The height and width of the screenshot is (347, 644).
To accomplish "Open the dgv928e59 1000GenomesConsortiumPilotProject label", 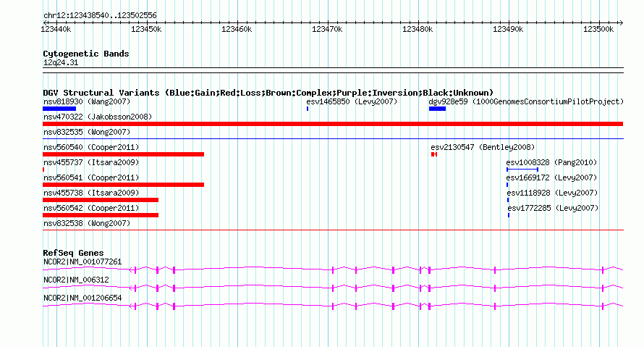I will click(526, 101).
